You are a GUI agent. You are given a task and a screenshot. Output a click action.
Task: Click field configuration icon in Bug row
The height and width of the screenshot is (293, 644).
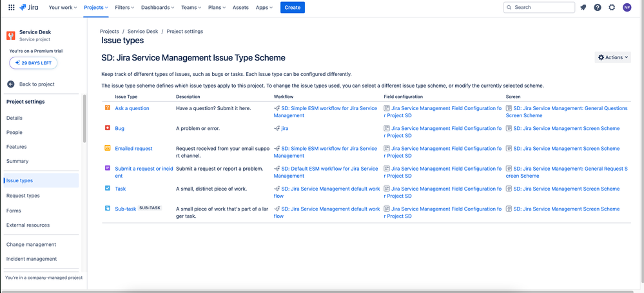click(x=387, y=128)
